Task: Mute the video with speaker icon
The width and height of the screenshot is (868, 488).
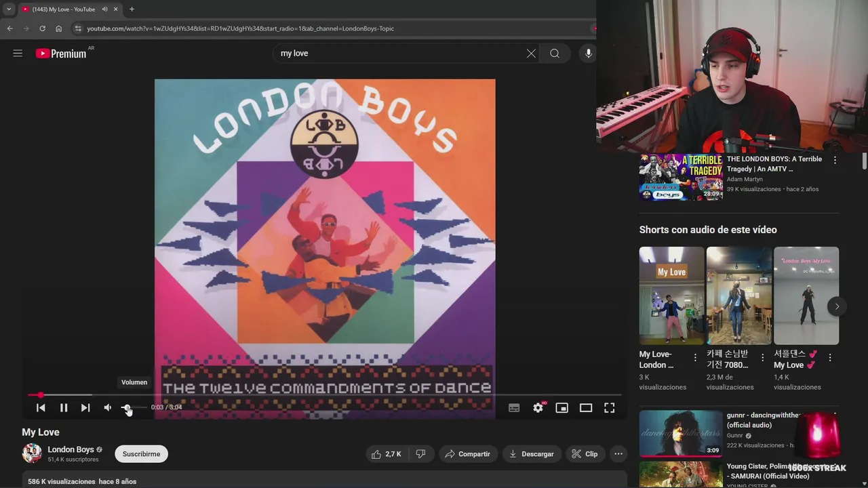Action: point(107,407)
